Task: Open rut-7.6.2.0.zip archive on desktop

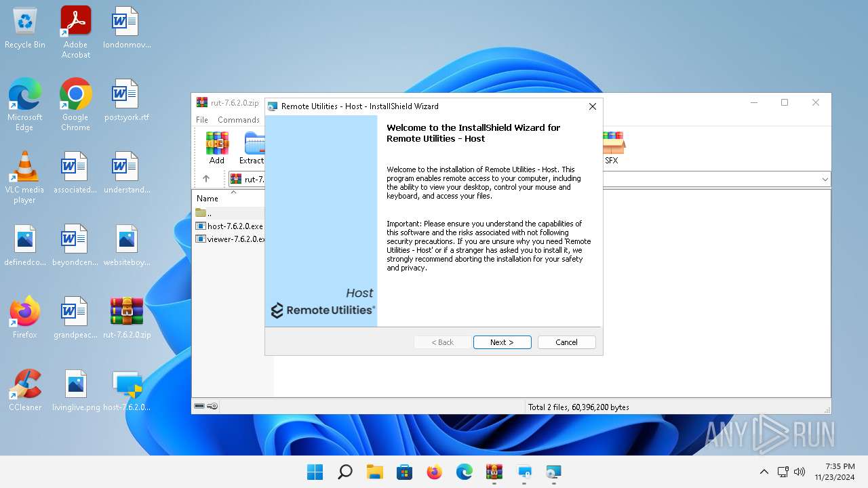Action: [127, 318]
